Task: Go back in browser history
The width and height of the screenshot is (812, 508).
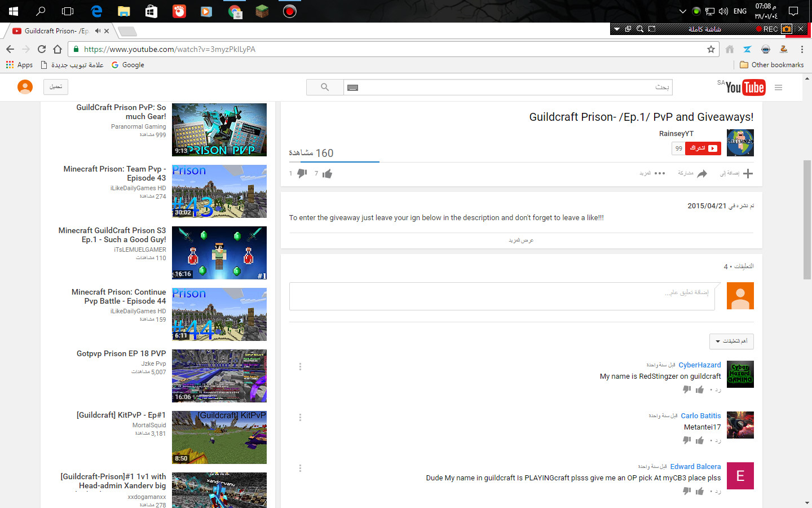Action: pos(10,49)
